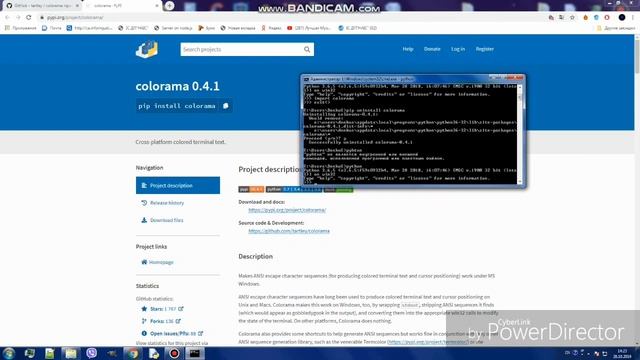The height and width of the screenshot is (360, 640).
Task: Open a new browser tab with plus button
Action: point(169,6)
